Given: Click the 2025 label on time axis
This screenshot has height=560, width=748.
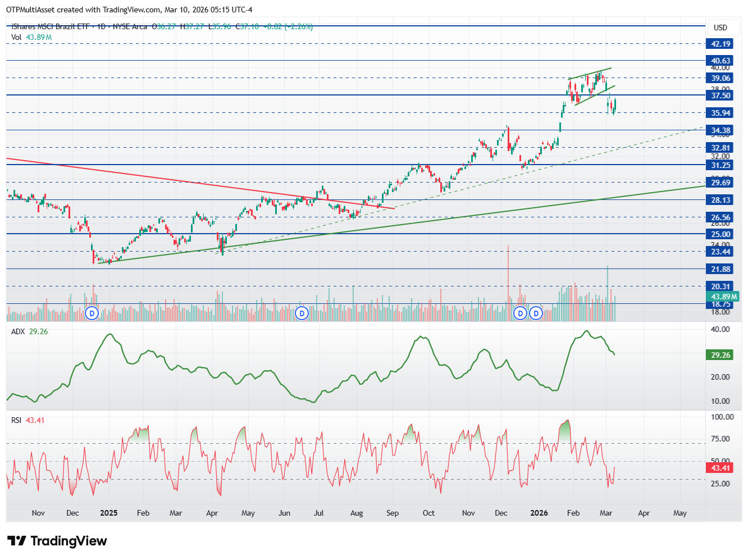Looking at the screenshot, I should click(x=108, y=513).
